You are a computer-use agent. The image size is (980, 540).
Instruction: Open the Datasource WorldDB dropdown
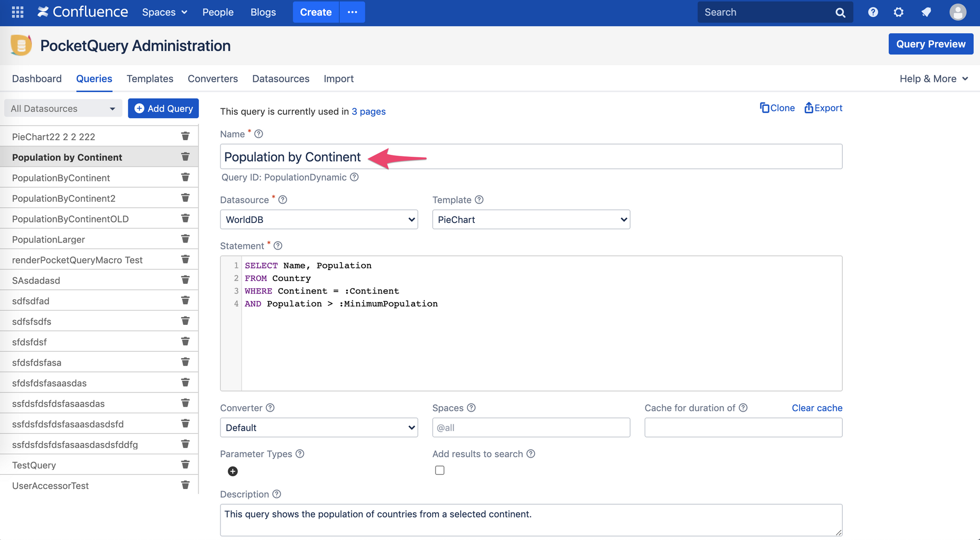(319, 220)
